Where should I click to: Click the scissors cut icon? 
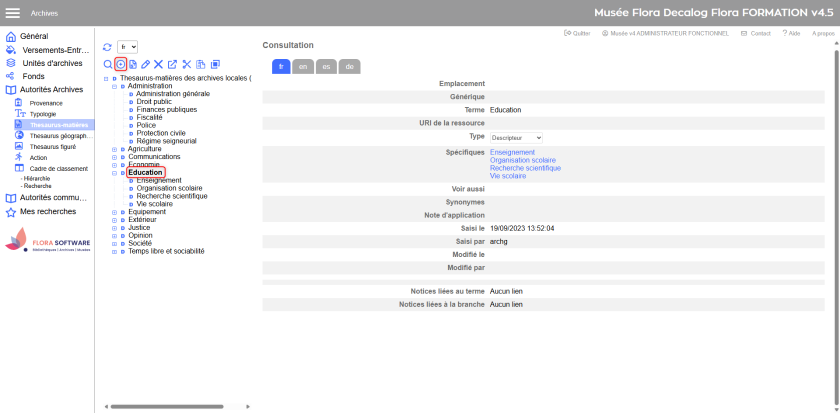pyautogui.click(x=186, y=64)
